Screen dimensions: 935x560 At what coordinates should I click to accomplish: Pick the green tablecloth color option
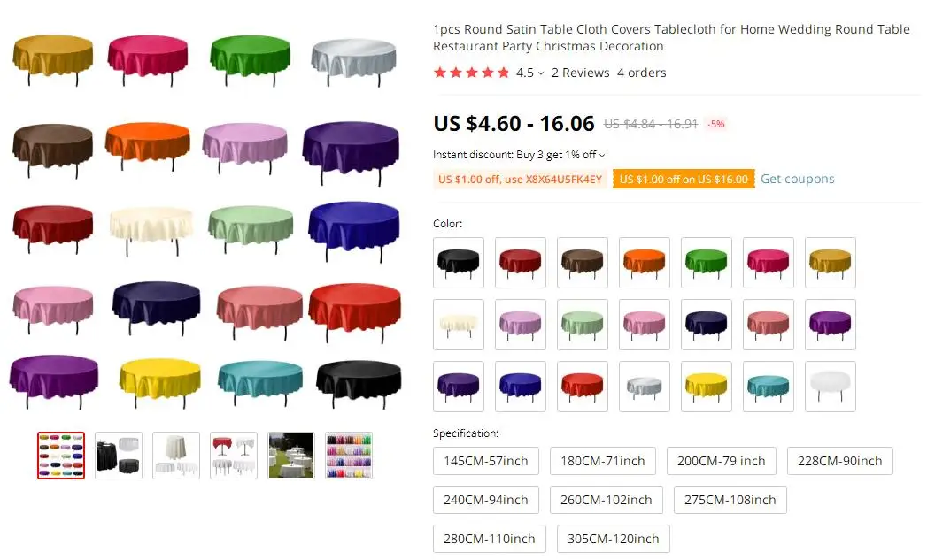pos(706,263)
